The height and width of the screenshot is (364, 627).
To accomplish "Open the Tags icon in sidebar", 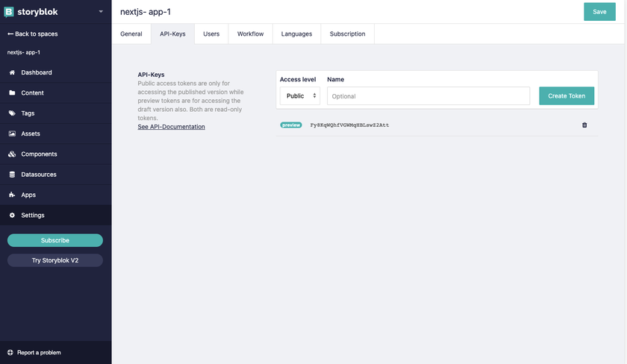I will point(12,113).
